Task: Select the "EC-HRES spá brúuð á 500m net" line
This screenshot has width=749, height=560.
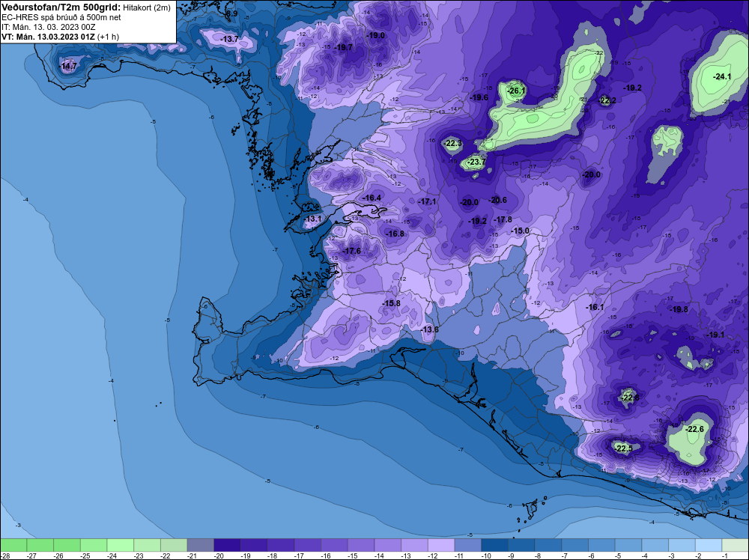Action: (61, 17)
